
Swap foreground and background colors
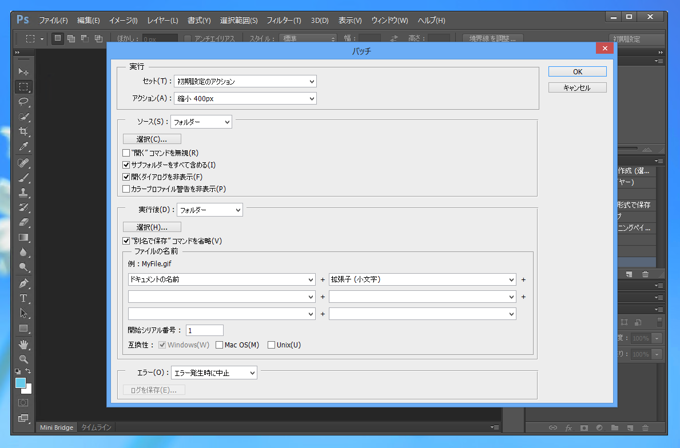coord(28,371)
